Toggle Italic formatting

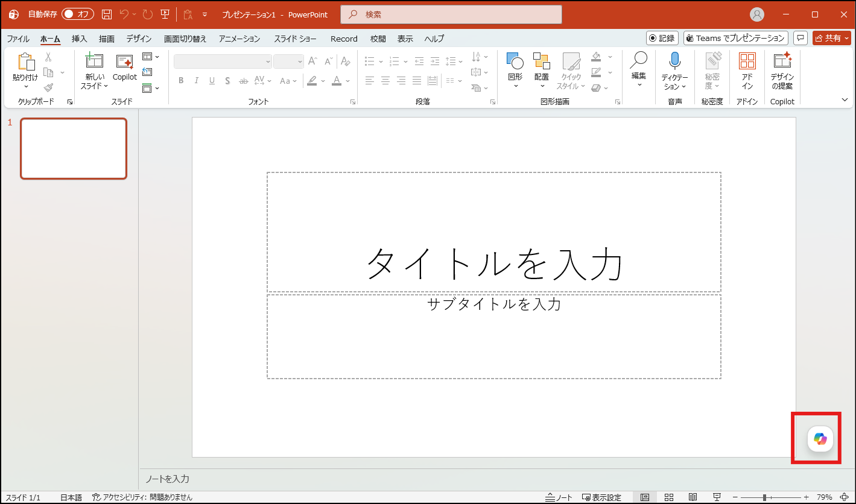196,81
